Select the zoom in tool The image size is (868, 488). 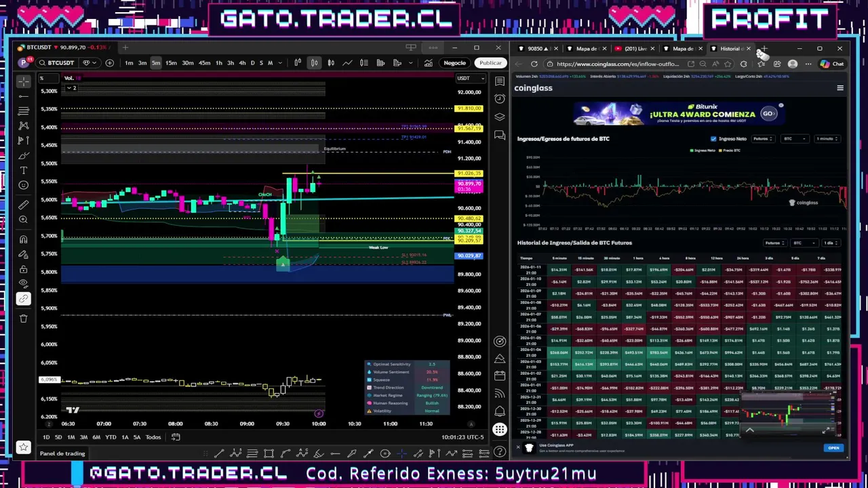click(x=24, y=220)
